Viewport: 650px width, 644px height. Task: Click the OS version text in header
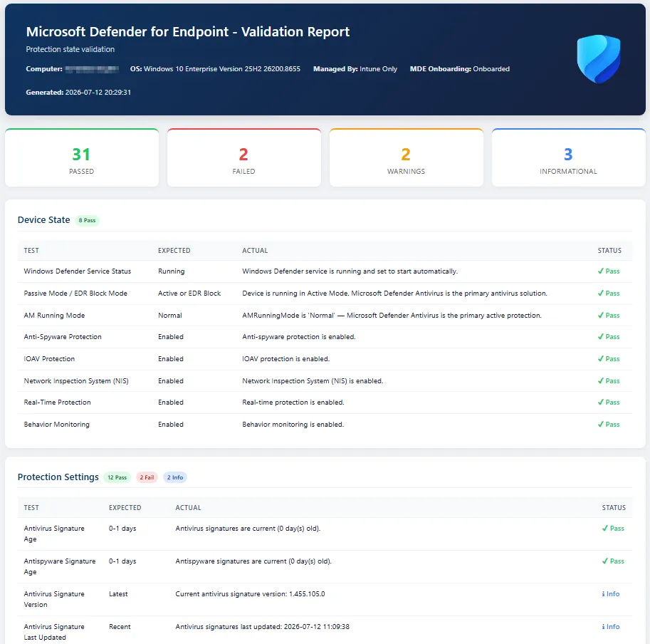pyautogui.click(x=215, y=69)
